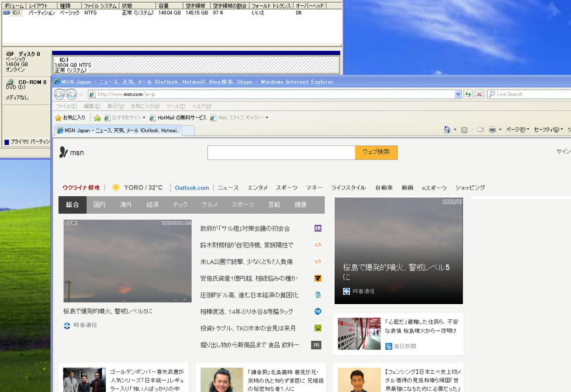
Task: Switch to the グルメ news tab
Action: (210, 205)
